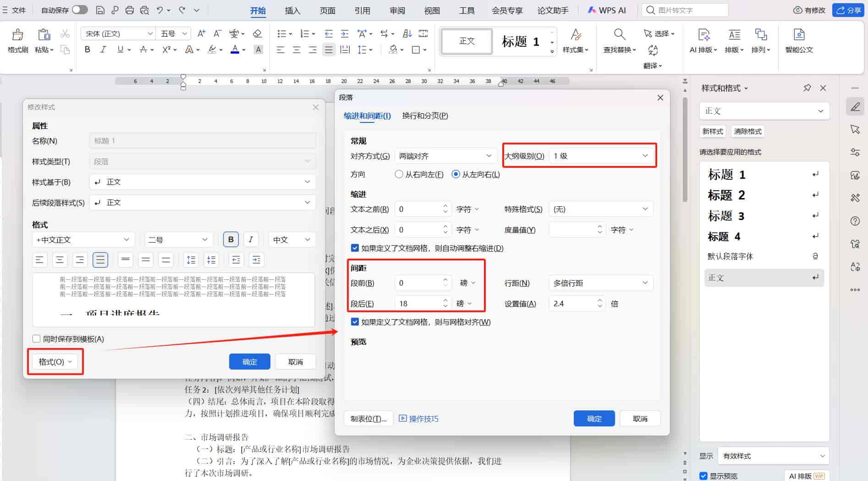Viewport: 868px width, 481px height.
Task: Click the Format Painter (格式刷) icon
Action: (x=18, y=35)
